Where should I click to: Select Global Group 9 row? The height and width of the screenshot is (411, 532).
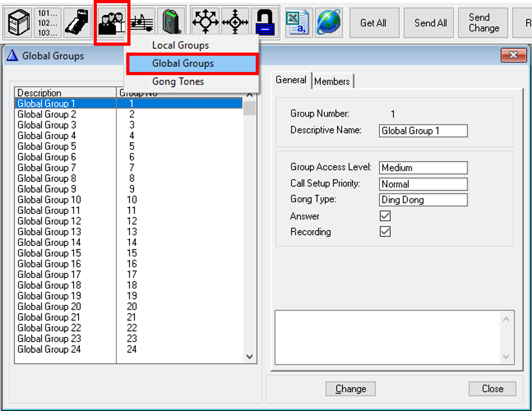point(129,189)
